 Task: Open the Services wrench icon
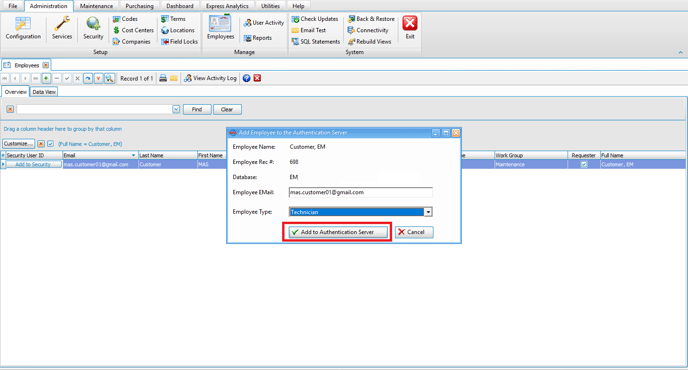(62, 28)
